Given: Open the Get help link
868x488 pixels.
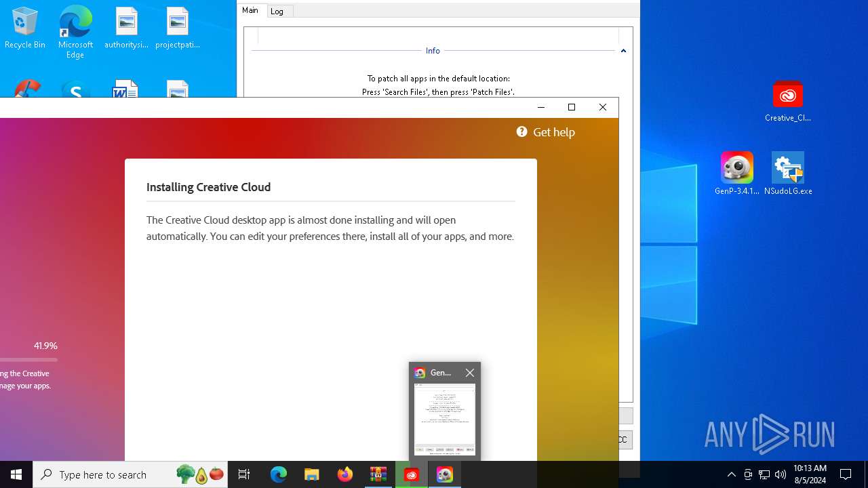Looking at the screenshot, I should point(553,132).
